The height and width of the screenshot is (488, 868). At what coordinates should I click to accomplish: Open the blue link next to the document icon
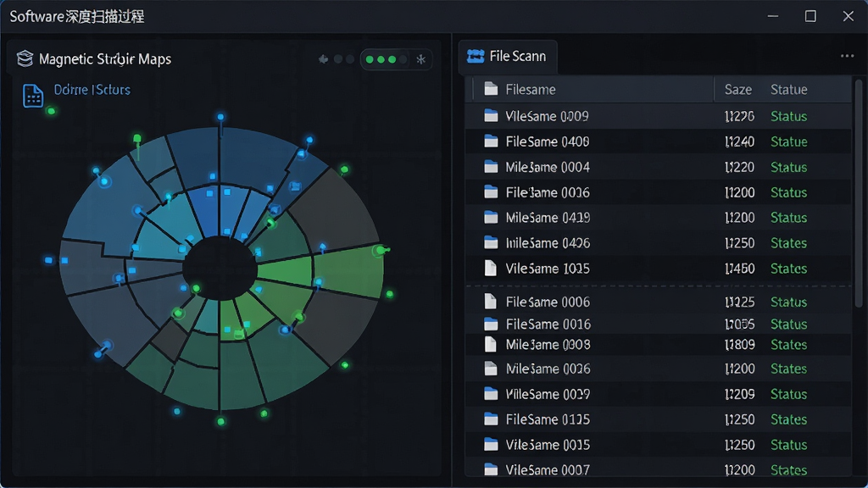(92, 90)
